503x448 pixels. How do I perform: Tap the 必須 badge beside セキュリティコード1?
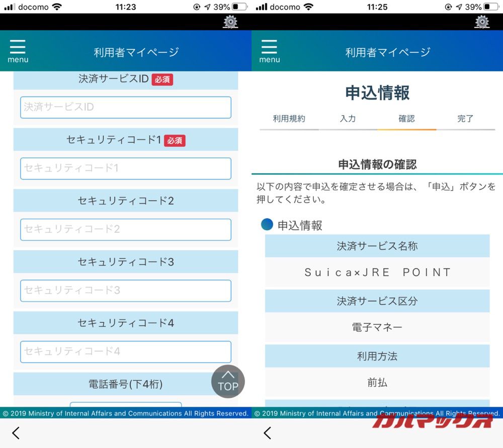(175, 140)
